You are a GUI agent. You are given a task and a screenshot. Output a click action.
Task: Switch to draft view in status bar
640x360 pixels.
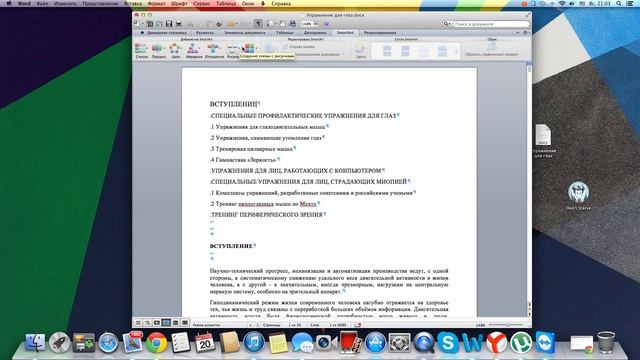(x=138, y=323)
